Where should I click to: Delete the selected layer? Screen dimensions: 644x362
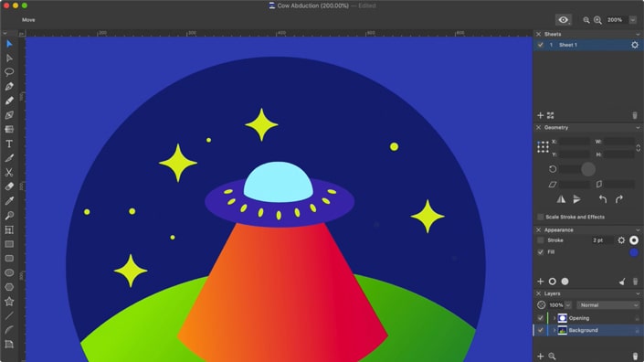point(636,357)
